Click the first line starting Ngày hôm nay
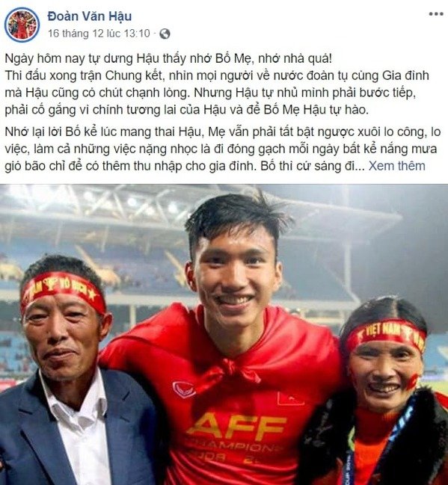 pyautogui.click(x=168, y=59)
